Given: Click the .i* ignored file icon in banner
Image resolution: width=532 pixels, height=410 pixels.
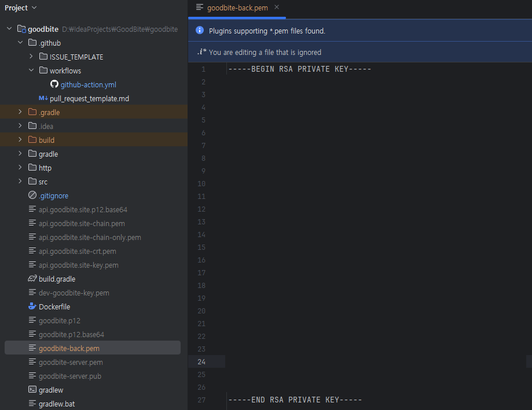Looking at the screenshot, I should point(201,52).
